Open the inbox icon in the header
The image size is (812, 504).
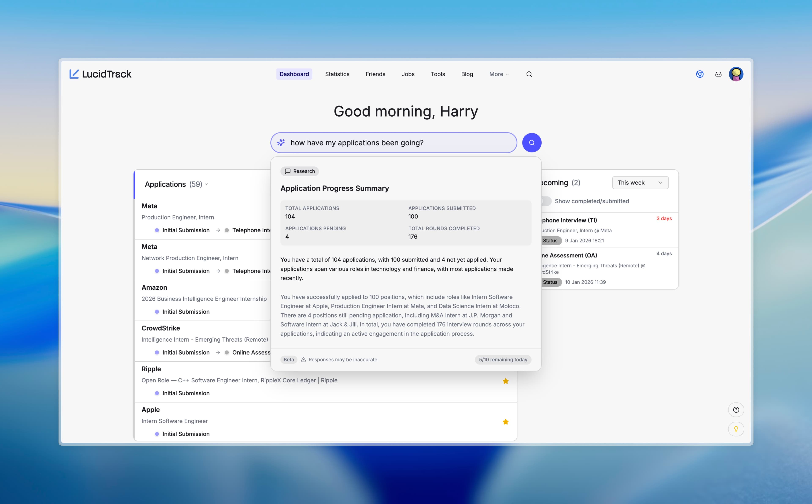(718, 74)
